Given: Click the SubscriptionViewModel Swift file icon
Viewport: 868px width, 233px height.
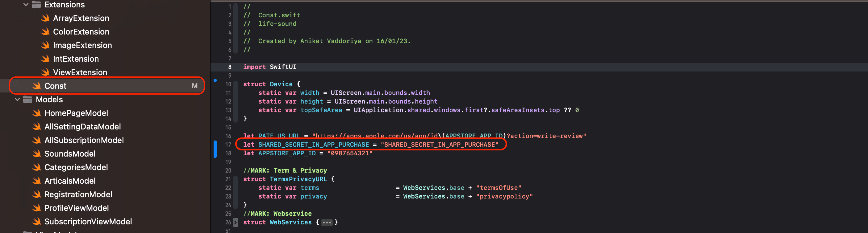Looking at the screenshot, I should click(x=36, y=222).
